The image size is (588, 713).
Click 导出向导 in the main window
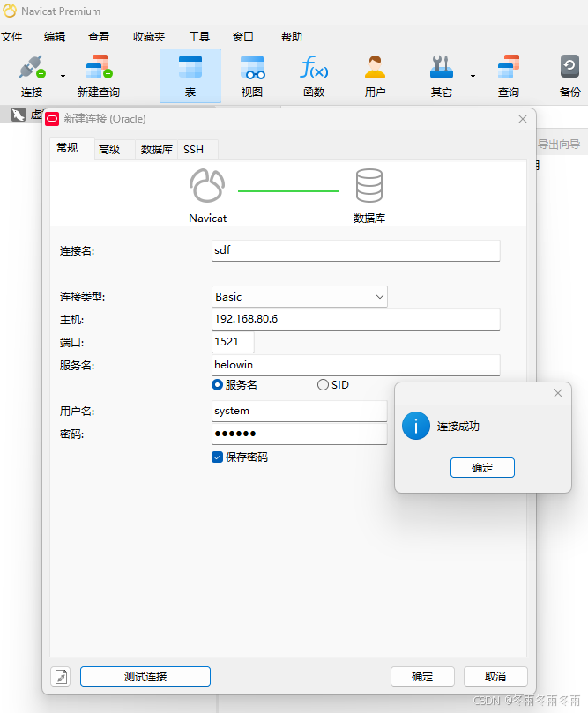[x=559, y=145]
